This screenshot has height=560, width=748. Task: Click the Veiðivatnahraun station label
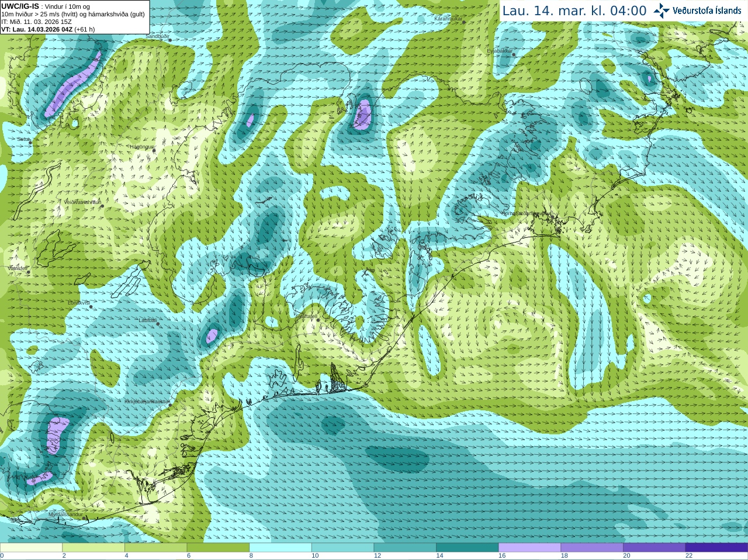pos(82,202)
